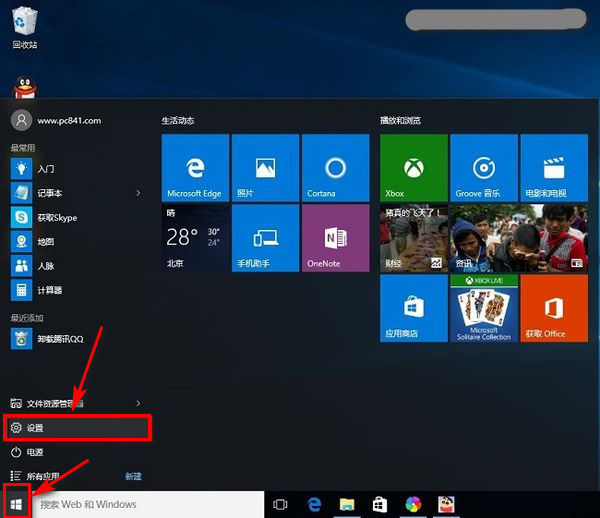The height and width of the screenshot is (518, 600).
Task: Launch the 计算器 calculator app
Action: [77, 290]
